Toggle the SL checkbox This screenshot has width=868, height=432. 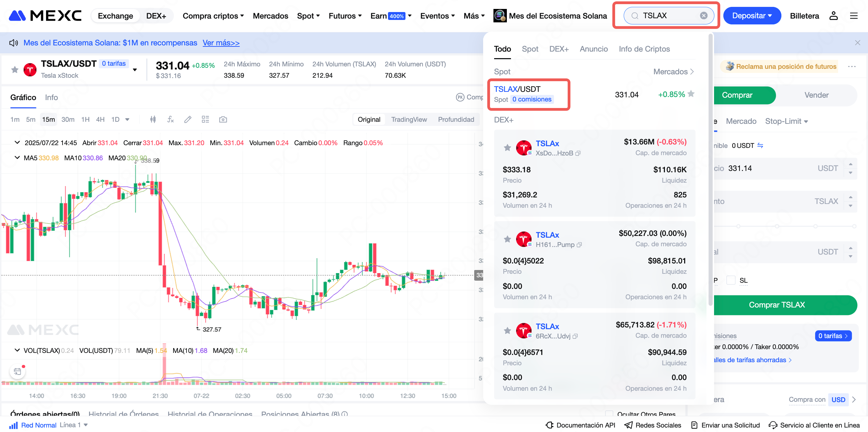click(x=731, y=280)
